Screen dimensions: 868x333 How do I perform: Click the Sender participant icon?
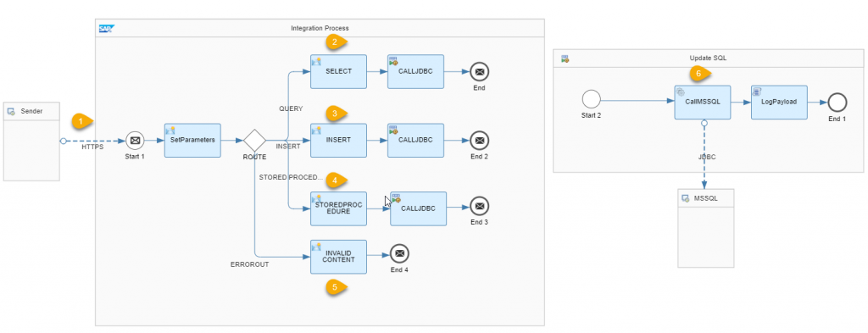pyautogui.click(x=11, y=111)
